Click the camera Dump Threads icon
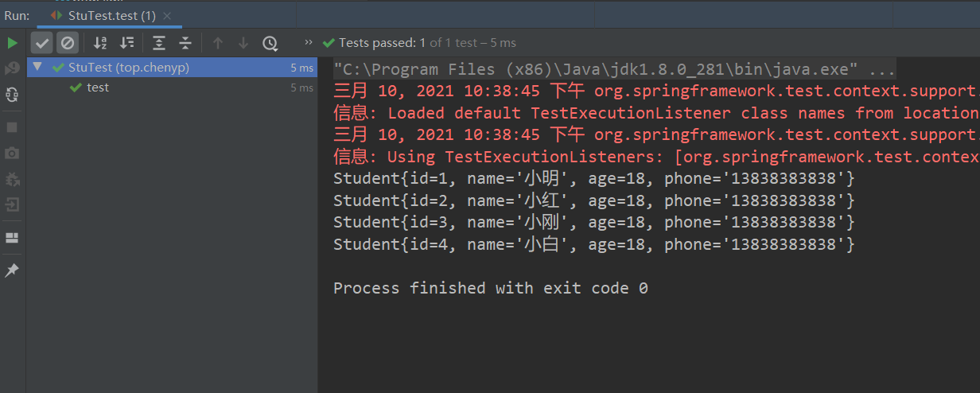 click(x=12, y=153)
